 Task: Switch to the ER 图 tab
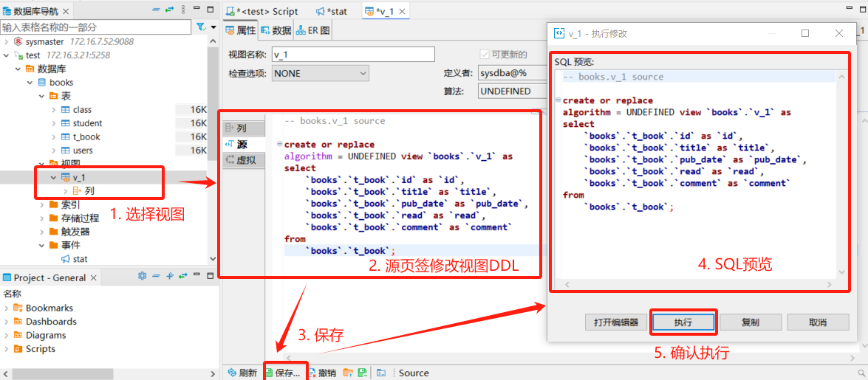[314, 30]
